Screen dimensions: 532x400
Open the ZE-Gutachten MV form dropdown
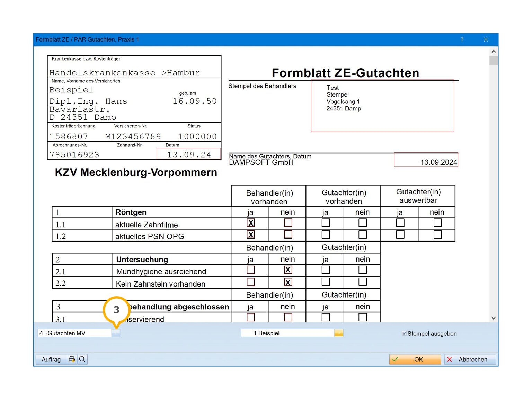coord(116,333)
